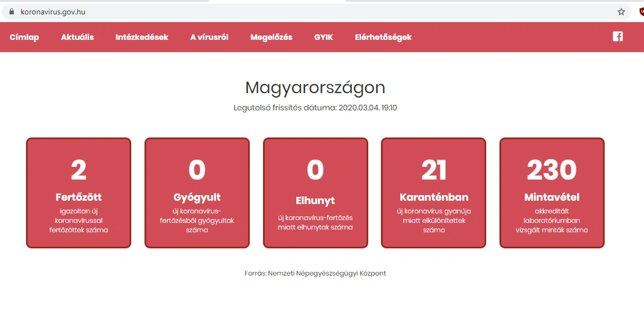Click the padlock site security icon

coord(11,12)
